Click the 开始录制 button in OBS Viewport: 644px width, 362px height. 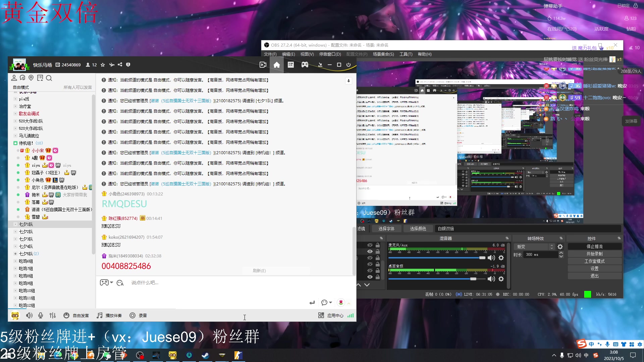point(594,253)
